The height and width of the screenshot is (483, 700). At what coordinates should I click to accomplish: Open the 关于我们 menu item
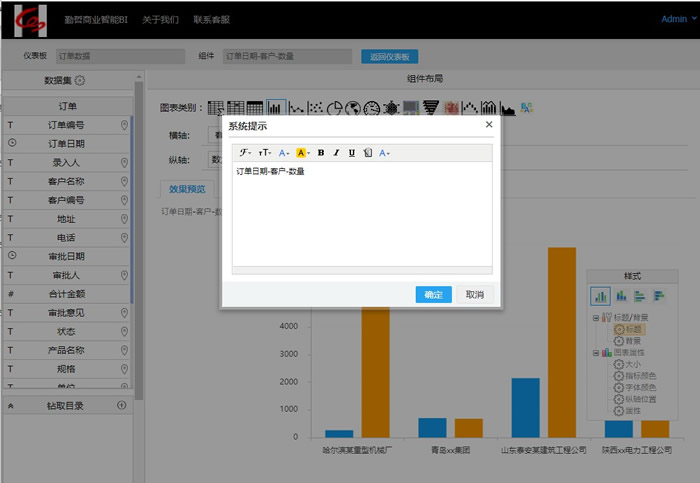161,19
